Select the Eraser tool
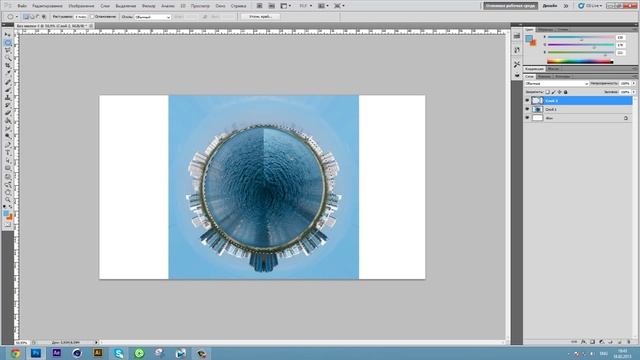This screenshot has width=640, height=360. point(8,113)
